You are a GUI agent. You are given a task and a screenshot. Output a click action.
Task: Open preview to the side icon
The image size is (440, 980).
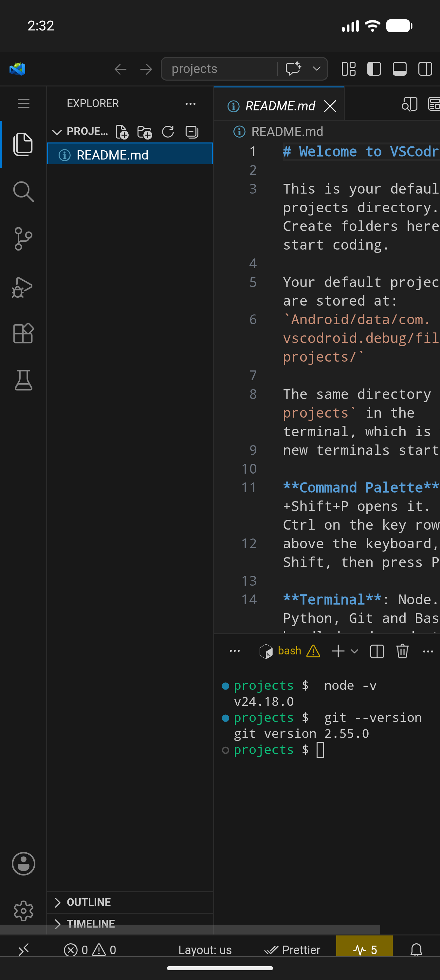click(410, 104)
